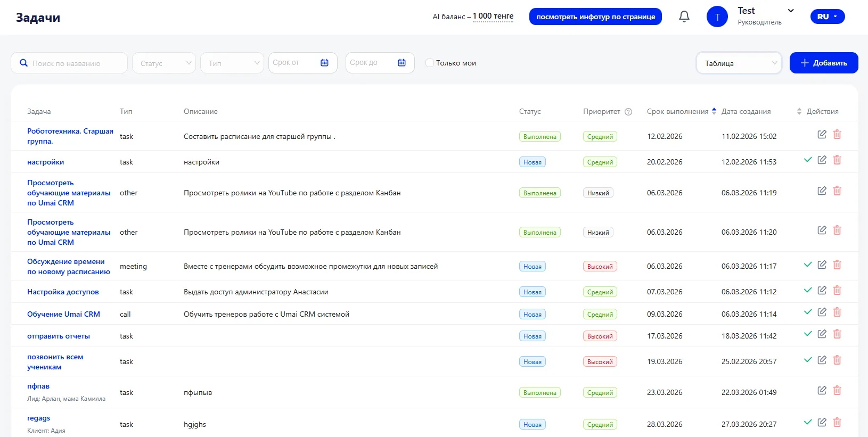Enable the Только мои checkbox

tap(430, 63)
